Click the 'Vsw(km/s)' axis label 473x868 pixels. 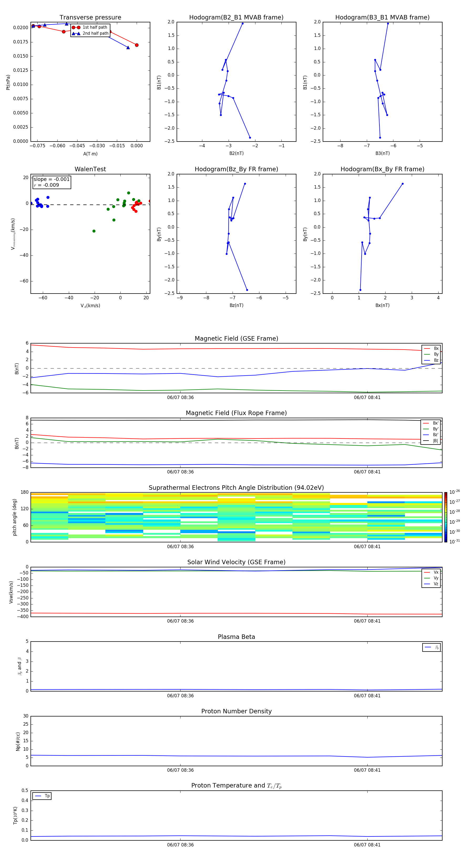[x=11, y=592]
